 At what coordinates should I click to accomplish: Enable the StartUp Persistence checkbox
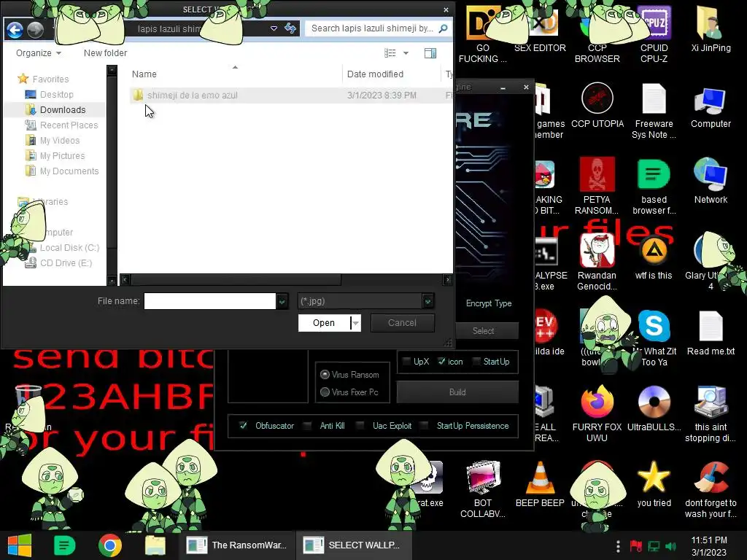[x=425, y=426]
